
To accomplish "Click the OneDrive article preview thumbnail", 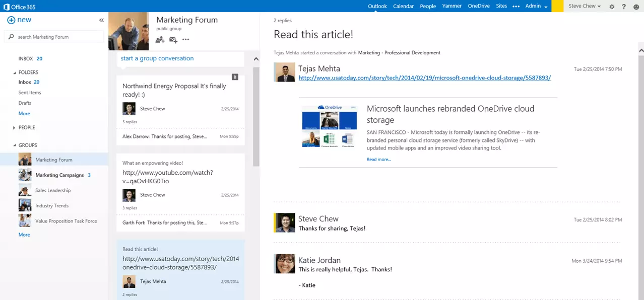I will [329, 126].
